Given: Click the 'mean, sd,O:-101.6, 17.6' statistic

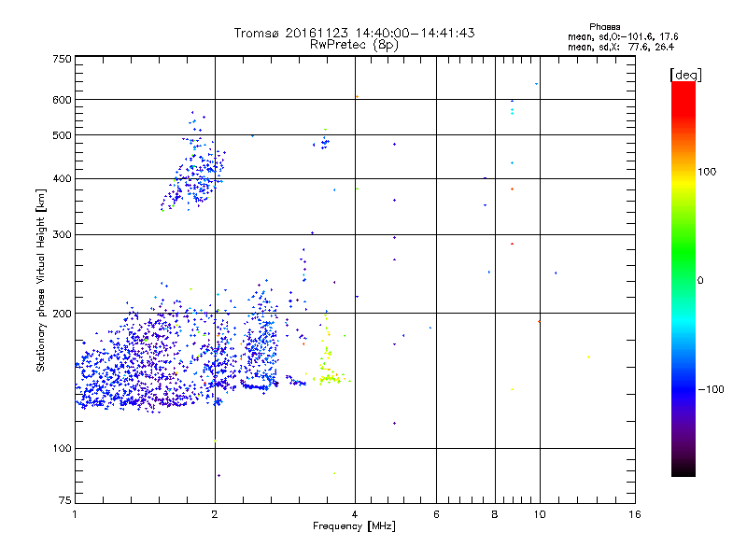Looking at the screenshot, I should tap(623, 36).
